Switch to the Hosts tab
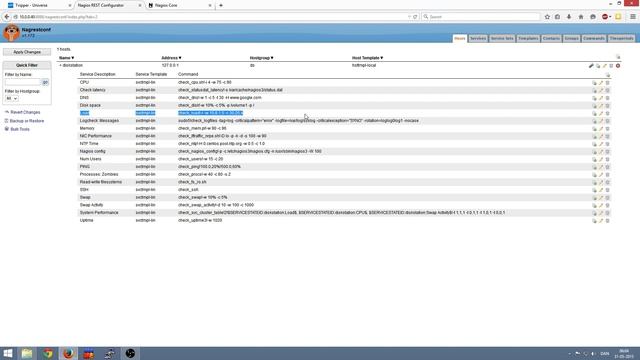Image resolution: width=640 pixels, height=360 pixels. tap(460, 38)
